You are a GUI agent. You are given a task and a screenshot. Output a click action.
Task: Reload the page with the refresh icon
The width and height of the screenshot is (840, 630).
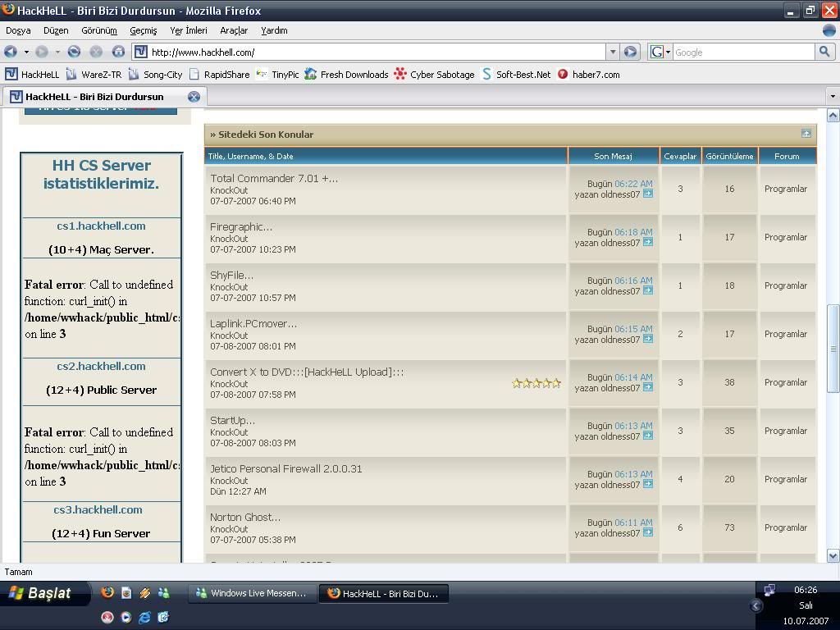tap(74, 52)
